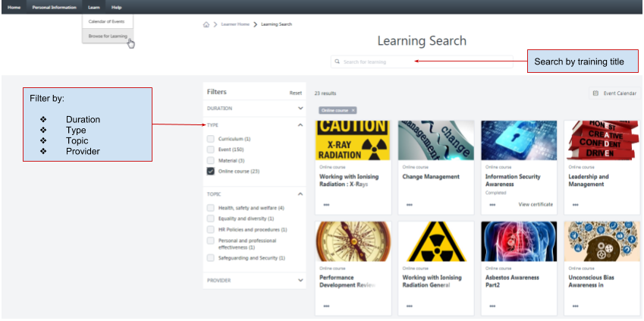The width and height of the screenshot is (644, 321).
Task: Click the View certificate link
Action: tap(536, 204)
